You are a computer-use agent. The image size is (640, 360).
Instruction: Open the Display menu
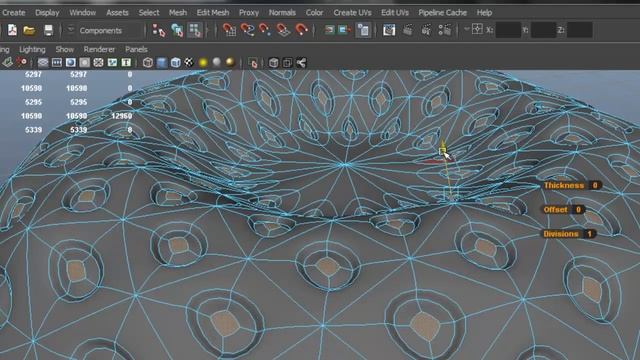[x=47, y=13]
